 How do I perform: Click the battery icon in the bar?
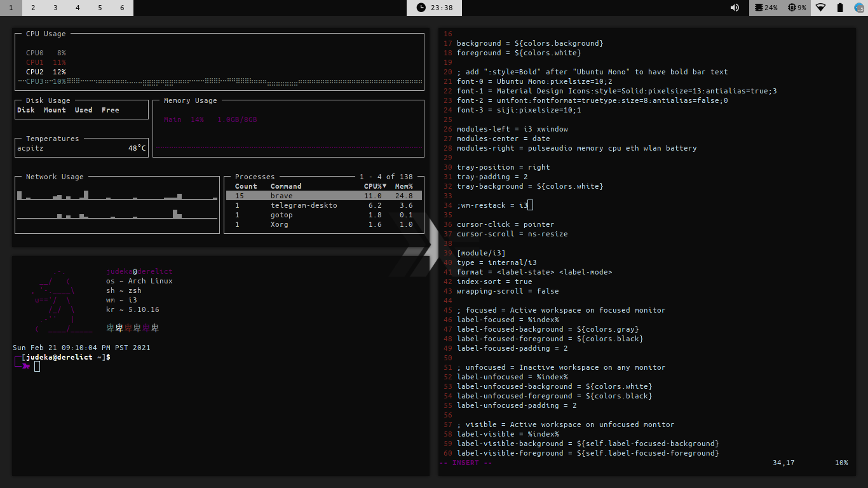pos(840,8)
